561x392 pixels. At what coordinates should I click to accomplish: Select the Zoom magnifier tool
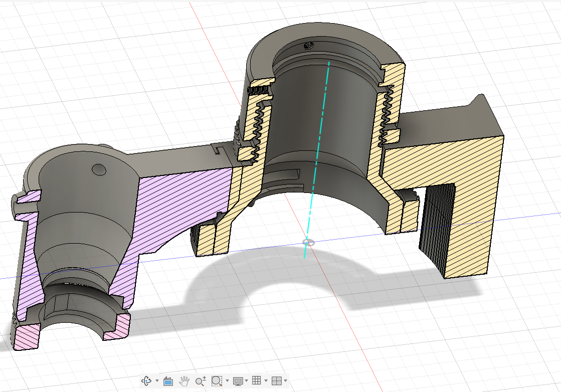[201, 381]
